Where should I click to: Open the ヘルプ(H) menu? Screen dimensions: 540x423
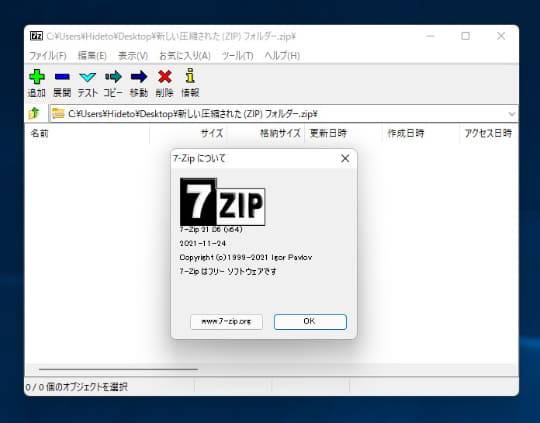click(282, 55)
